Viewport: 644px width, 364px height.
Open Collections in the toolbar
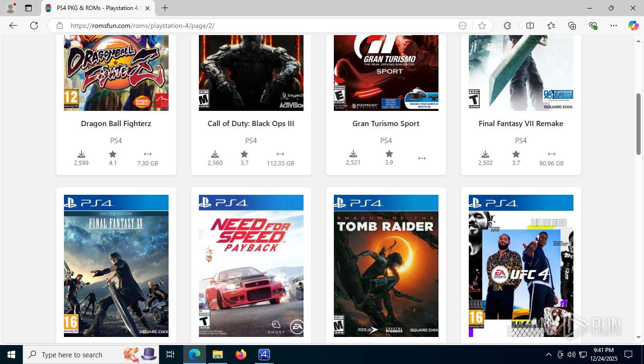[x=572, y=26]
